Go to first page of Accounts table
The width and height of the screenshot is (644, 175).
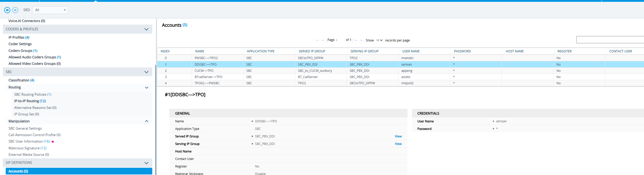click(x=317, y=40)
